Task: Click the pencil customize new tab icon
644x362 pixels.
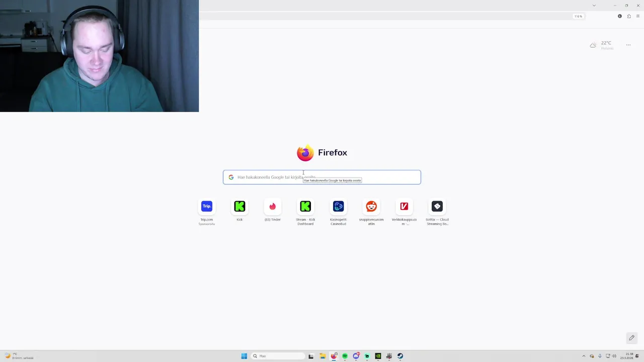Action: pyautogui.click(x=631, y=338)
